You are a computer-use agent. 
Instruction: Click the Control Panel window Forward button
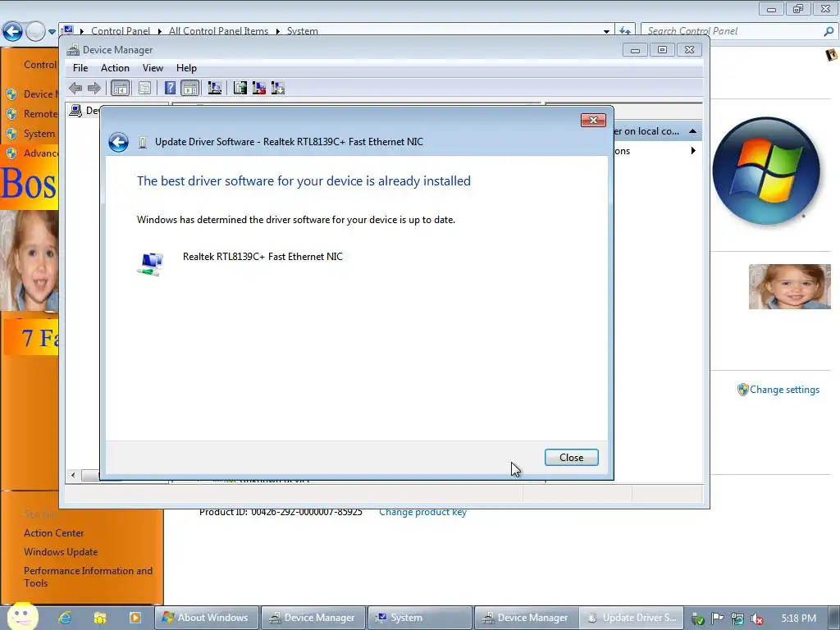(35, 32)
